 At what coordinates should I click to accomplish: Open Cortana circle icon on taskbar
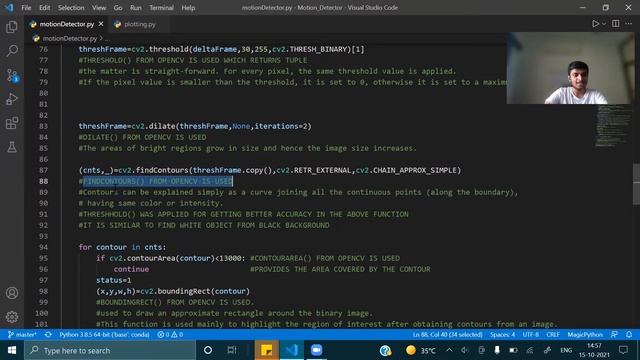208,350
